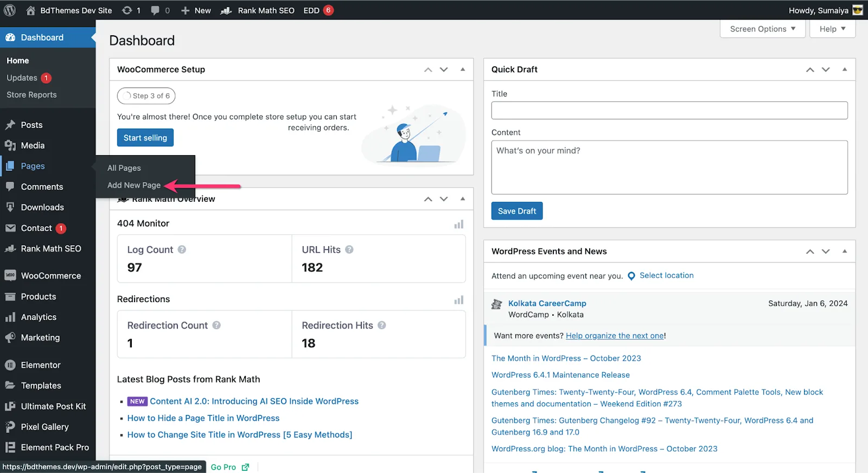Click the Redirection Count help icon
Viewport: 868px width, 473px height.
point(216,325)
